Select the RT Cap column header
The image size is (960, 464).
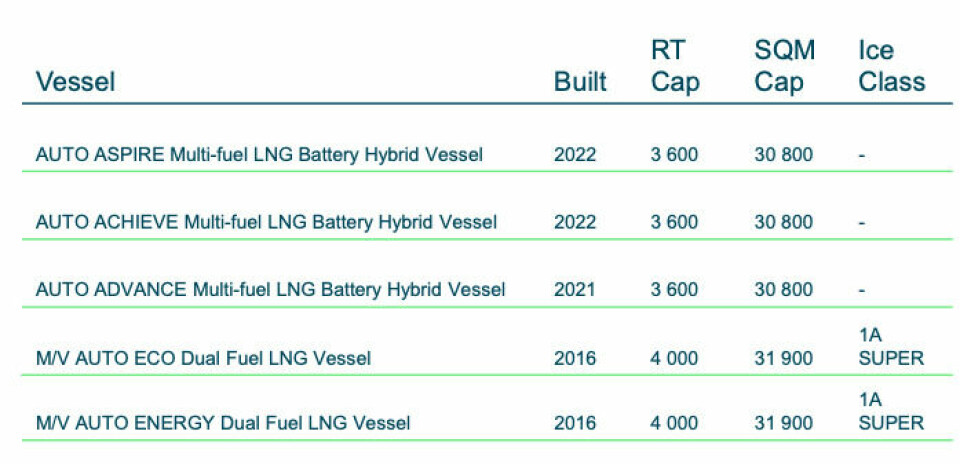pos(675,66)
